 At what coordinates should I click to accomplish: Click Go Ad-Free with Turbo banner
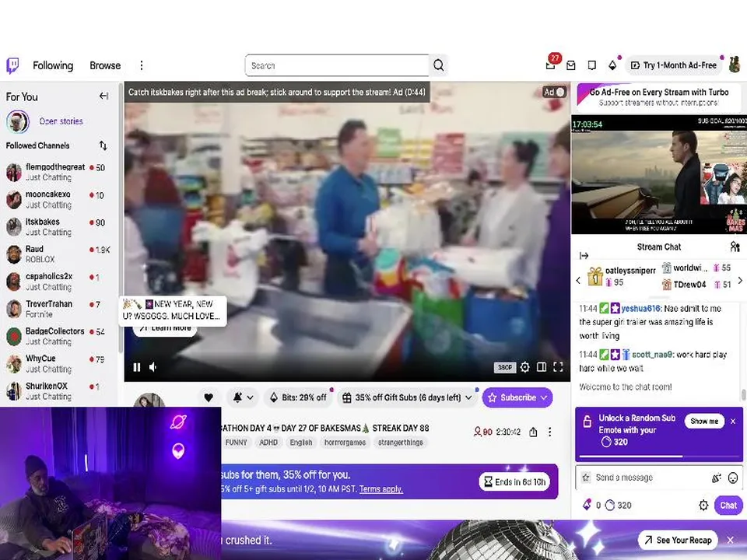pyautogui.click(x=659, y=96)
